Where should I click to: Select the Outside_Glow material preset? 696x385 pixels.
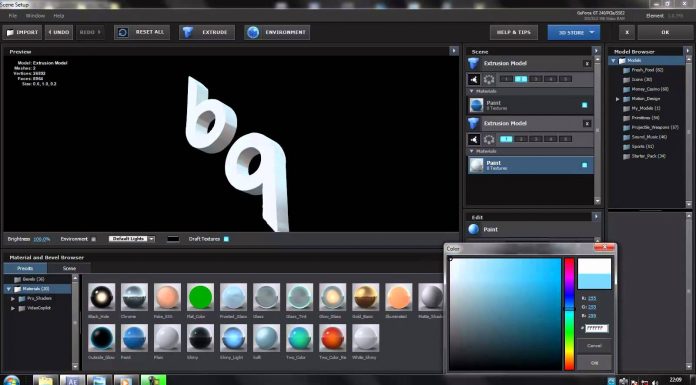[102, 337]
